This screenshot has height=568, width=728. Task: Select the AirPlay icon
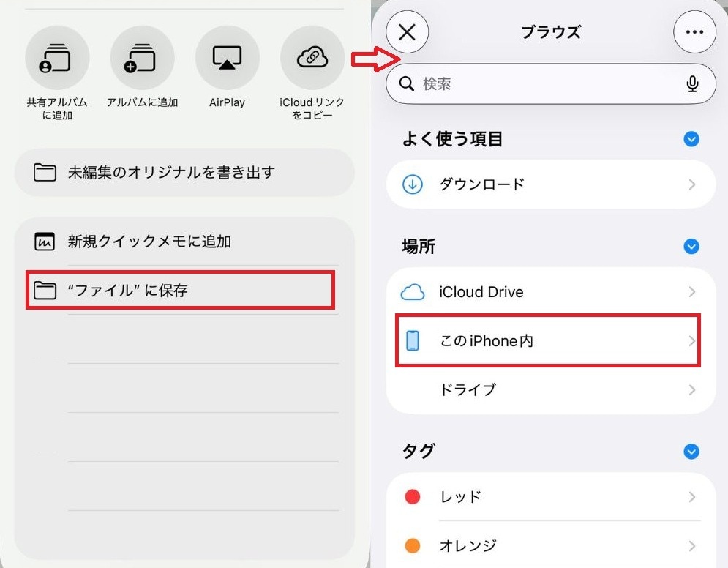coord(227,57)
